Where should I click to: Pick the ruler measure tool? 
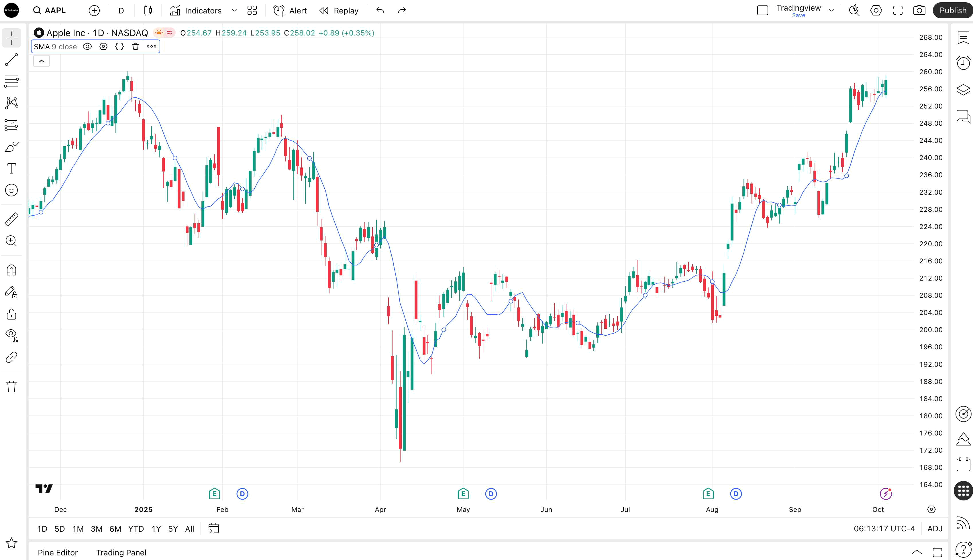(11, 219)
